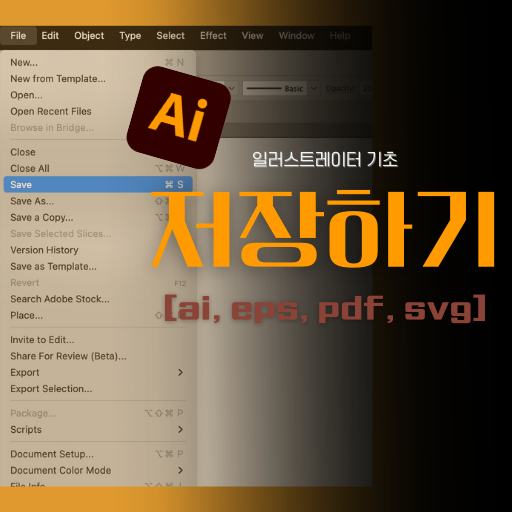
Task: Open the Basic brush definition dropdown
Action: (275, 88)
